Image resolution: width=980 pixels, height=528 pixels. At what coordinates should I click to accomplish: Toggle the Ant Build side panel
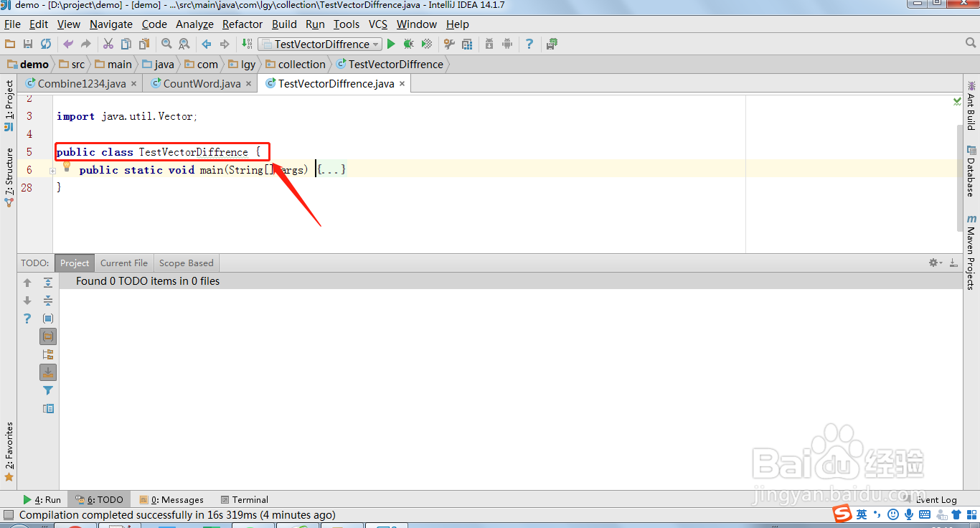(x=971, y=105)
